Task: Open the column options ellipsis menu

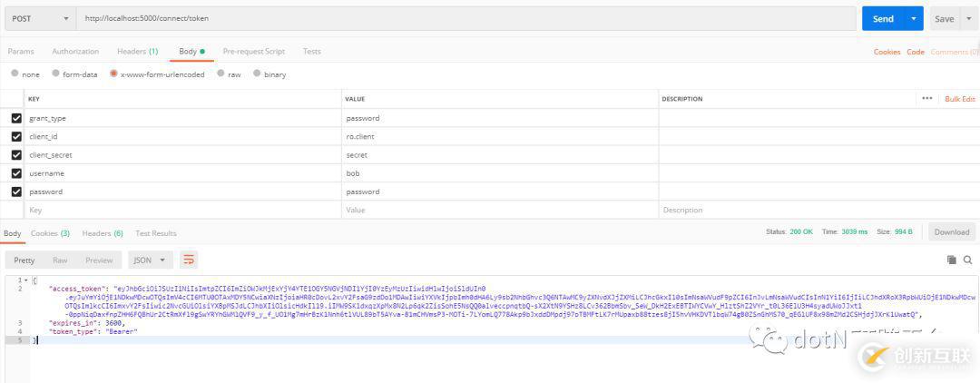Action: pos(926,99)
